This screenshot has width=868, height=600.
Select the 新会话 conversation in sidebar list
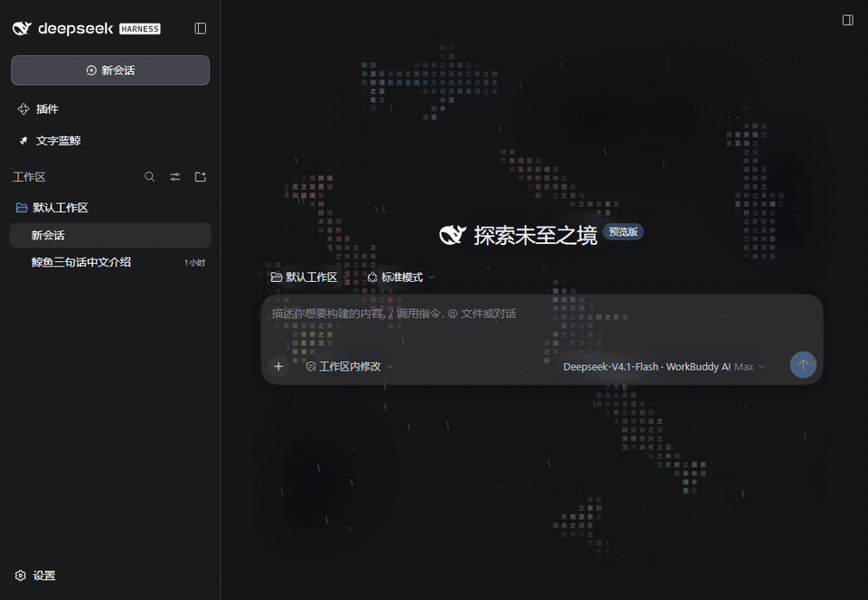[x=110, y=235]
